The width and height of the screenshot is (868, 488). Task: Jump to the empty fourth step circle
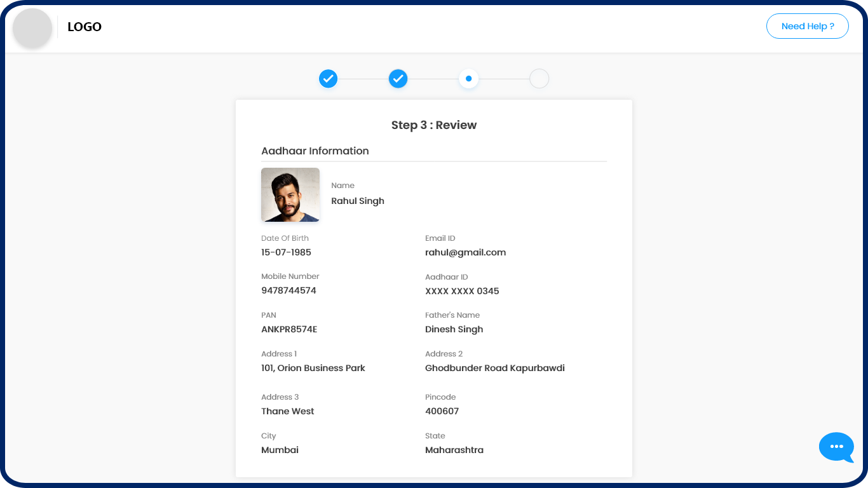pos(539,79)
